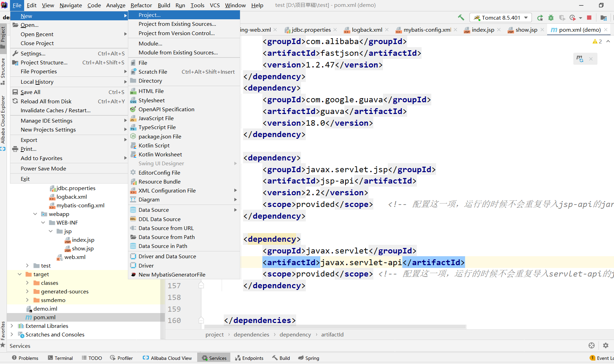Close the index.jsp editor tab

click(x=499, y=30)
